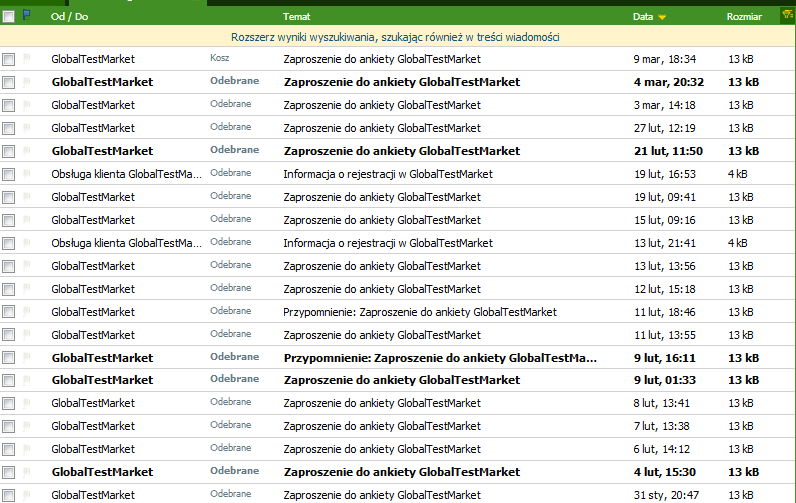Flag the message dated 19 lut, 16:53

(x=27, y=174)
